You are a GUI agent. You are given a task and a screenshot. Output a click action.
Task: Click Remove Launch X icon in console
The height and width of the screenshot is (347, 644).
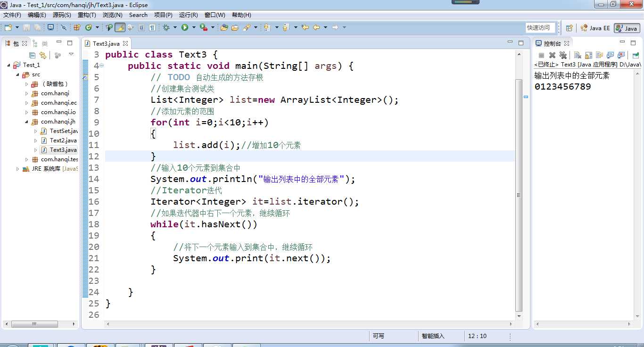[x=552, y=55]
